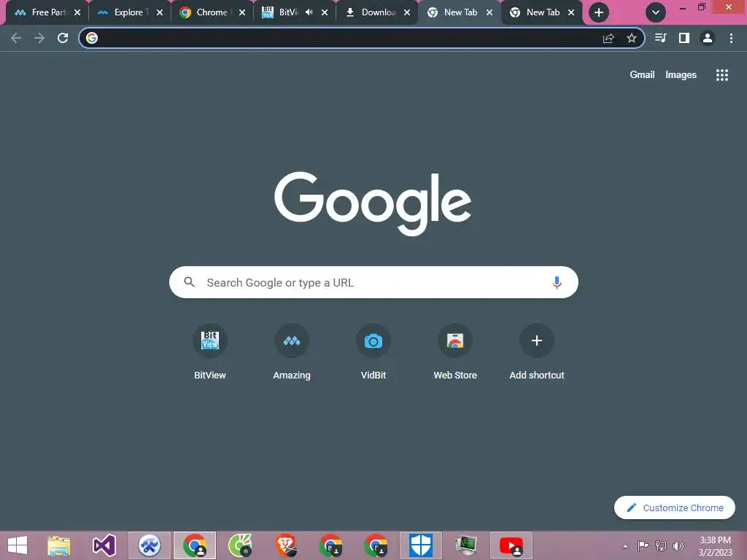This screenshot has height=560, width=747.
Task: Open Google Images link
Action: click(x=681, y=75)
